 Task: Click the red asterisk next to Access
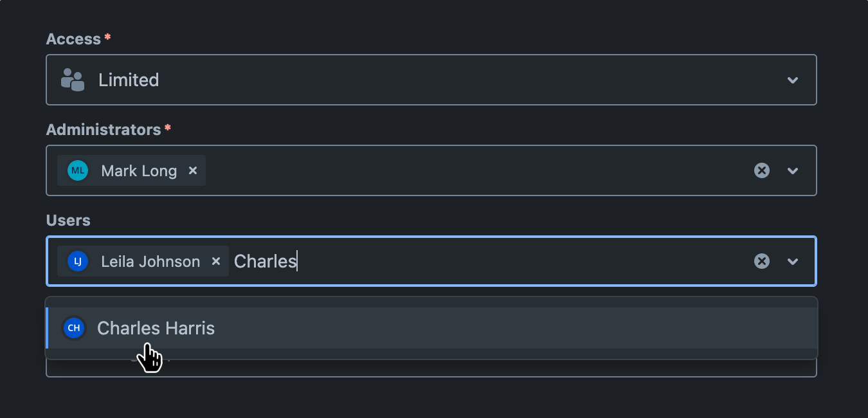point(107,37)
